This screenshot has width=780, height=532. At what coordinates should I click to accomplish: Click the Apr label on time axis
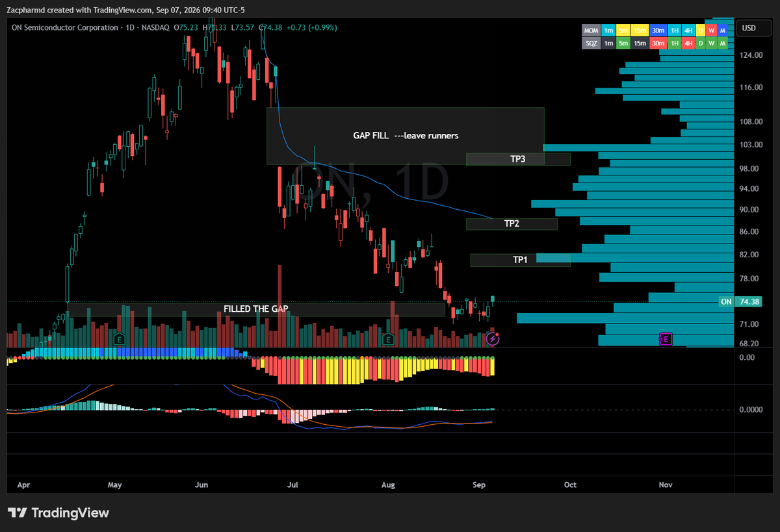(23, 485)
